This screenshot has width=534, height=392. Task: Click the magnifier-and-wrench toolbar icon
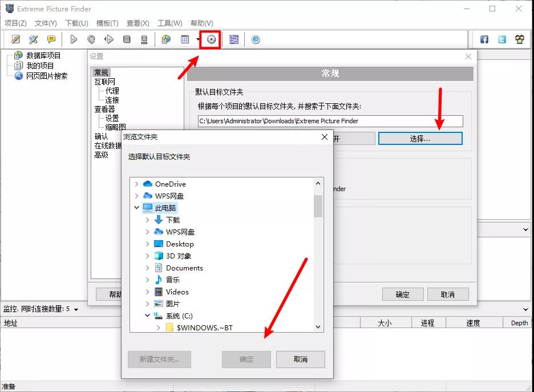click(33, 39)
